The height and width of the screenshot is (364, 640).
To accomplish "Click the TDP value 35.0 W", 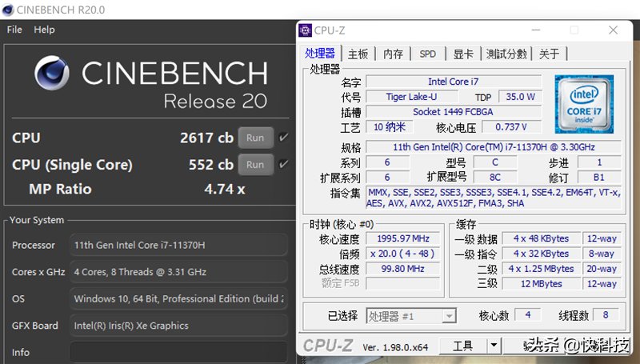I will click(521, 97).
